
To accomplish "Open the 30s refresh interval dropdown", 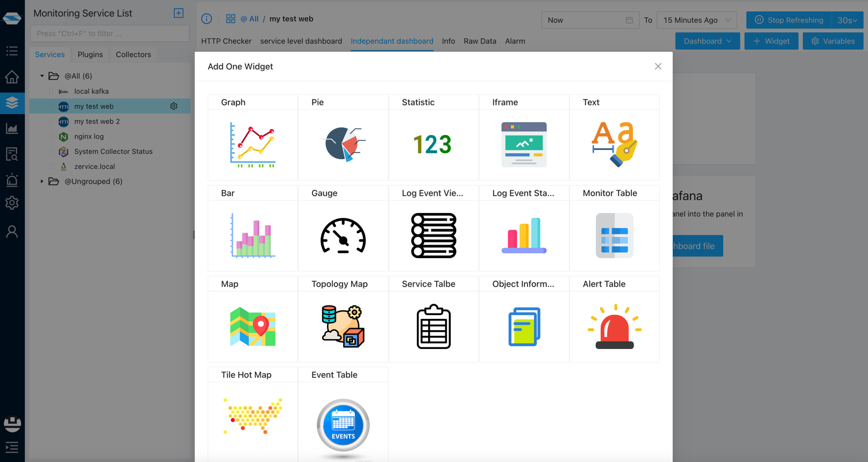I will coord(847,20).
